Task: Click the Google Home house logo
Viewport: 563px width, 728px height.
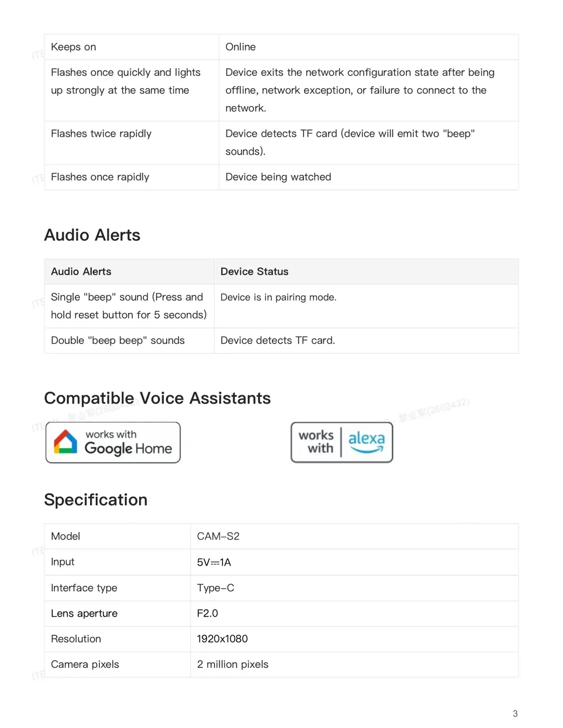Action: coord(65,442)
